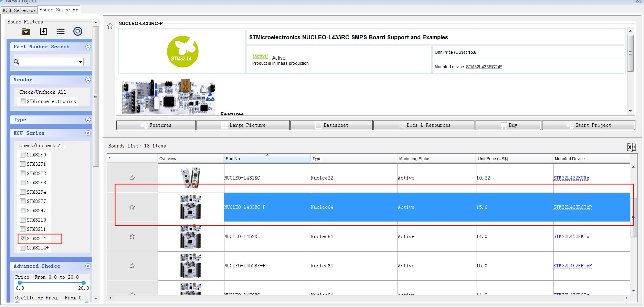Sort the boards list by Part No column
Viewport: 644px width, 307px height.
pos(267,158)
